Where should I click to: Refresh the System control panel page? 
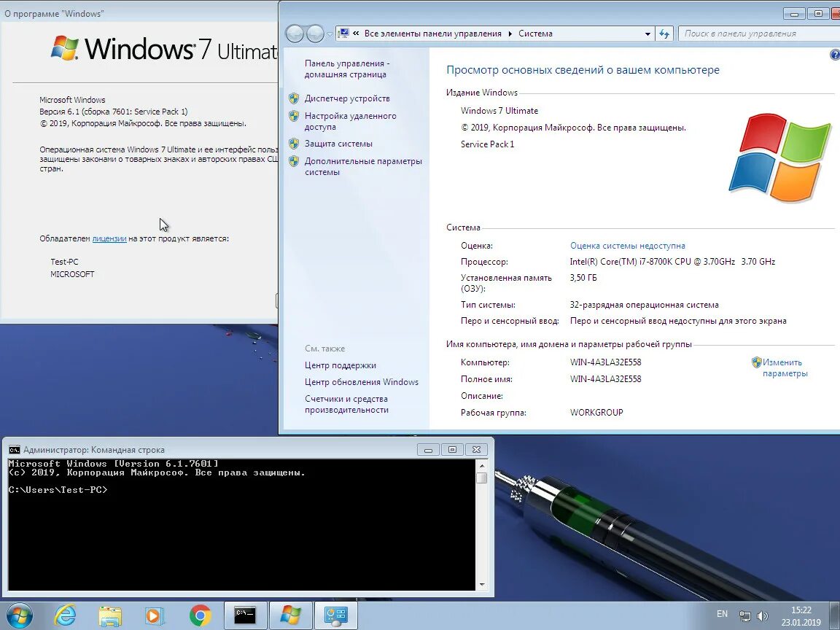click(x=664, y=34)
